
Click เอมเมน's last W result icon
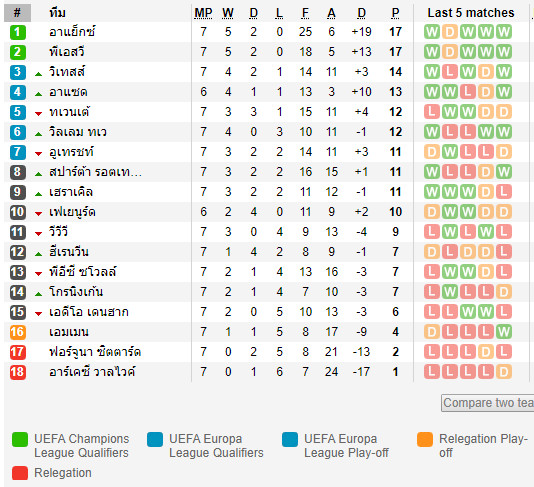click(x=504, y=332)
